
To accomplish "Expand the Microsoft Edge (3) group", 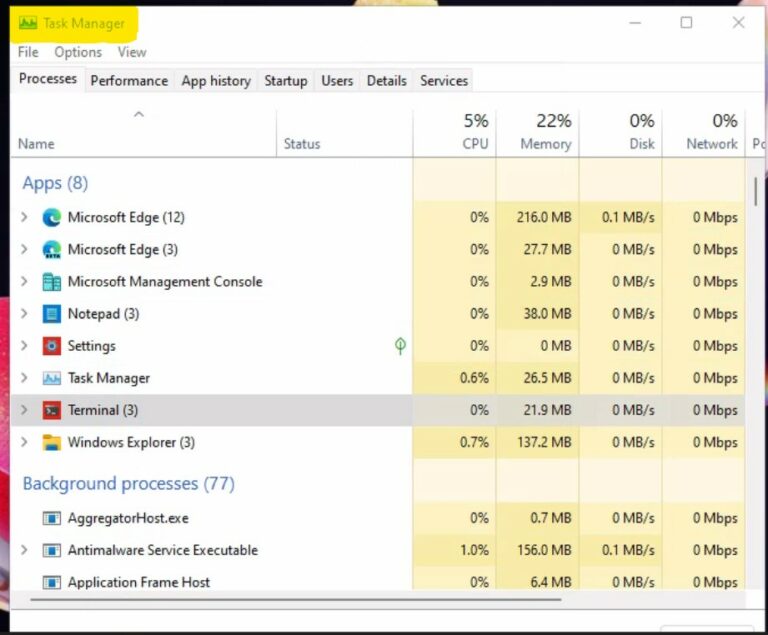I will pos(24,249).
